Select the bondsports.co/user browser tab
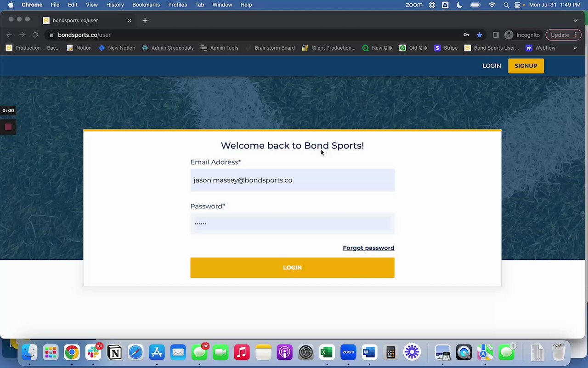 (87, 20)
